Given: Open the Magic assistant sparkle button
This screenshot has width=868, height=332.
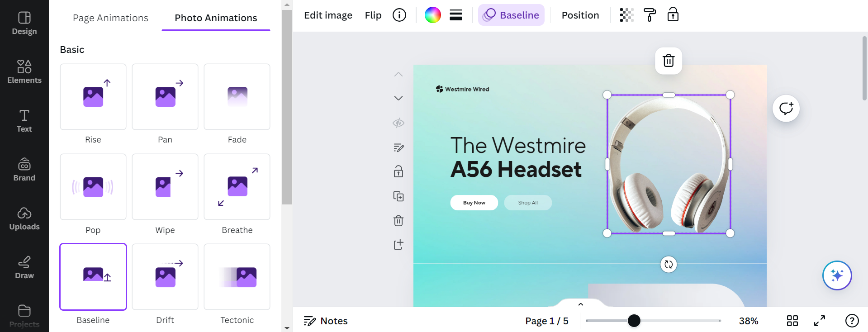Looking at the screenshot, I should click(x=837, y=275).
